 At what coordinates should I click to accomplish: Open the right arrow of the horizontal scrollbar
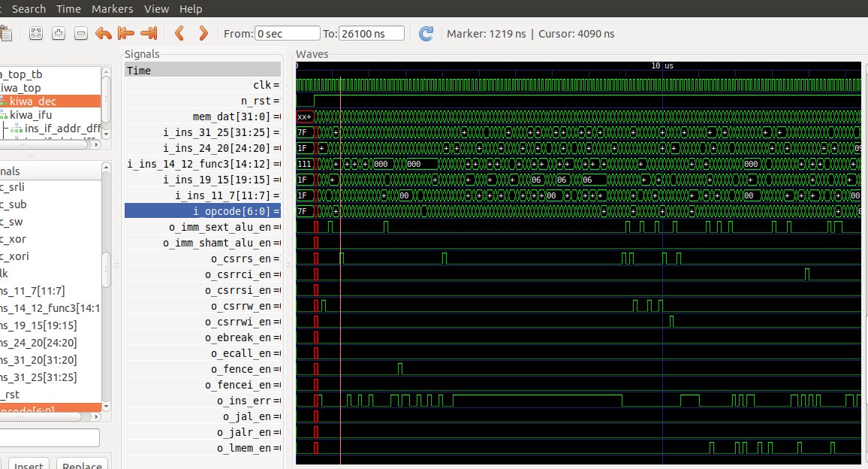(97, 144)
